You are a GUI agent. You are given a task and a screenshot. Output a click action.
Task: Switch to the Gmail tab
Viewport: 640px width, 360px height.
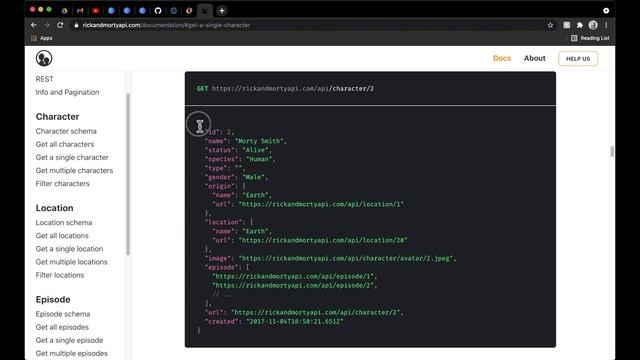80,11
